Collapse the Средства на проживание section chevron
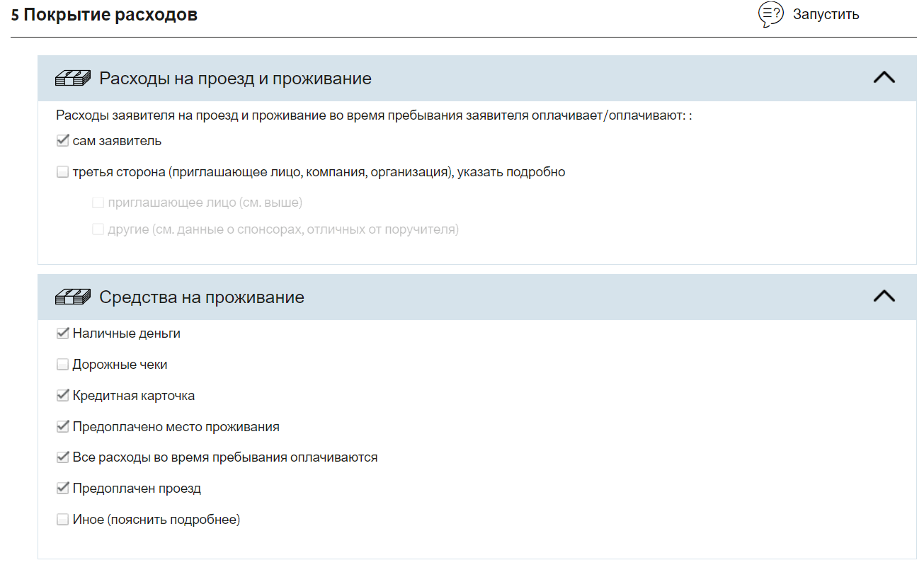 coord(884,297)
